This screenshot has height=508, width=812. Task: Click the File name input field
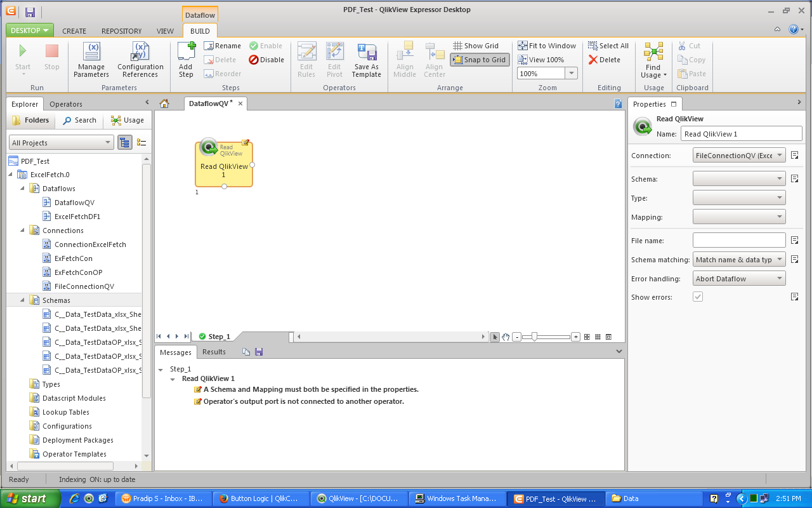(739, 240)
